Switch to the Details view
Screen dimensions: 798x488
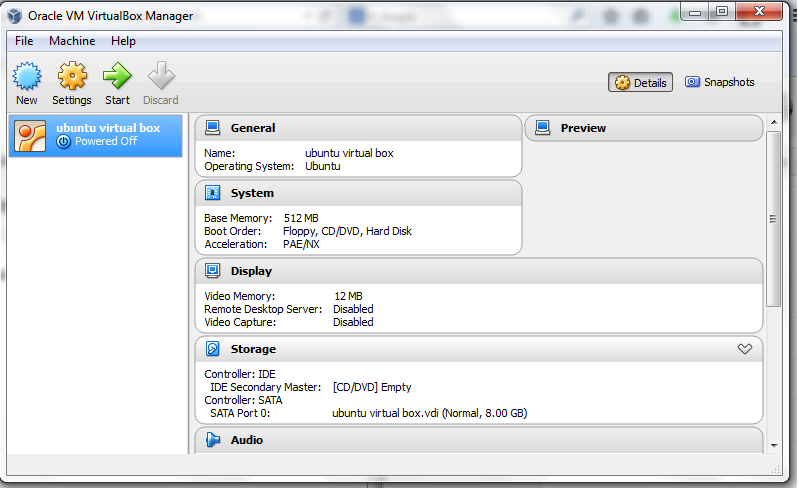640,82
